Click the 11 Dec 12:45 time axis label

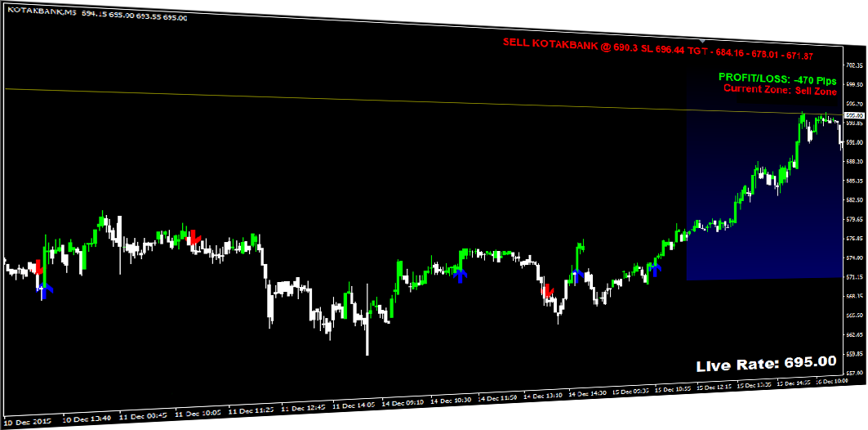coord(304,408)
